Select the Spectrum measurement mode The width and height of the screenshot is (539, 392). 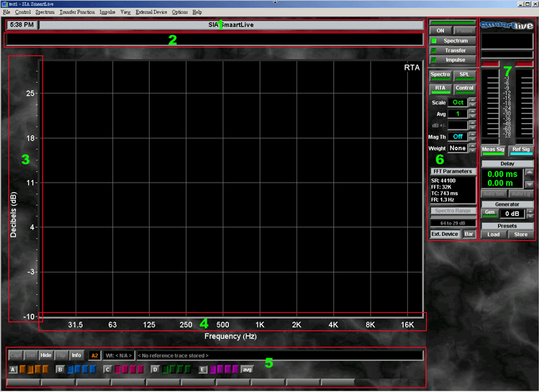pyautogui.click(x=456, y=41)
